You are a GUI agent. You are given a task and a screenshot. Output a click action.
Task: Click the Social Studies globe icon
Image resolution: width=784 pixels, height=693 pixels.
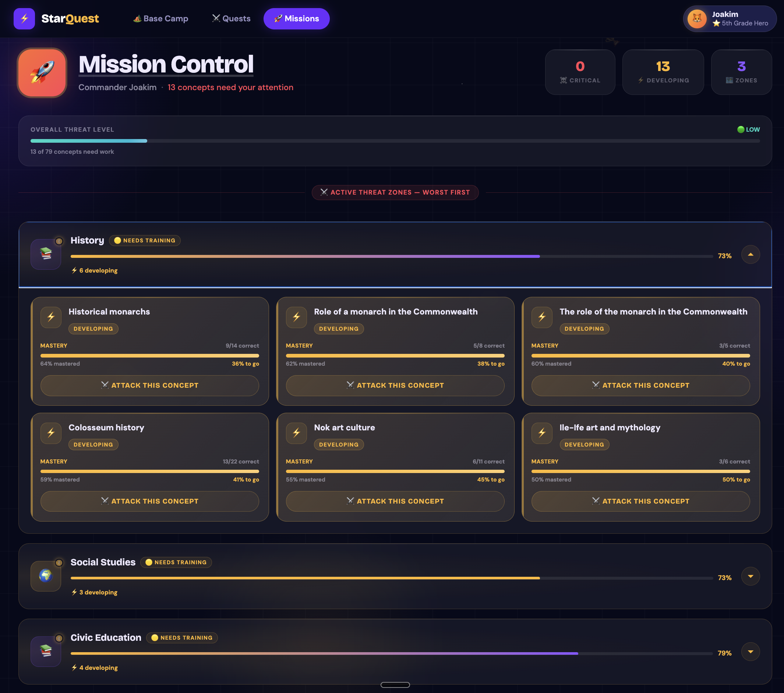coord(46,576)
